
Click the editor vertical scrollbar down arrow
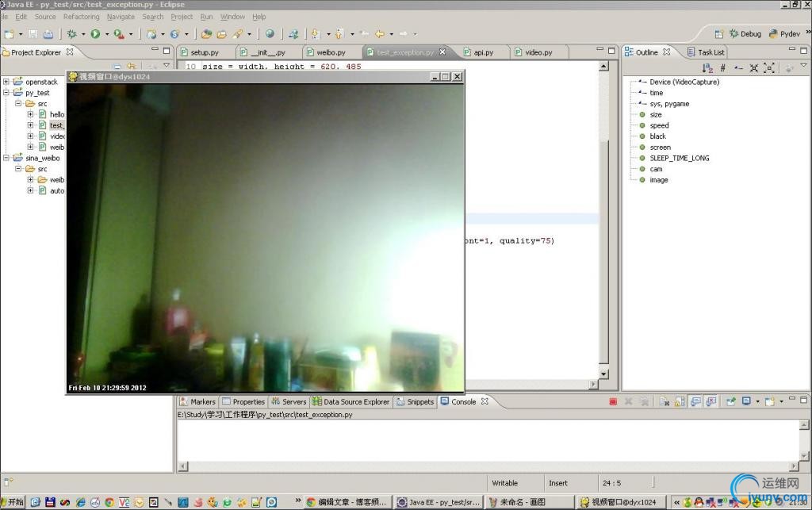[x=603, y=374]
